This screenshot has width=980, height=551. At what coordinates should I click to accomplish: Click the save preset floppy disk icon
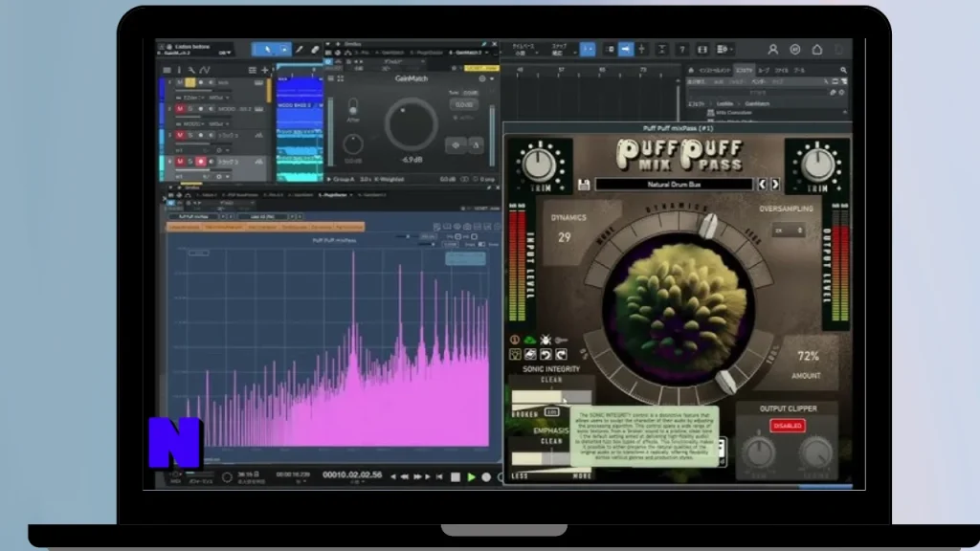584,185
